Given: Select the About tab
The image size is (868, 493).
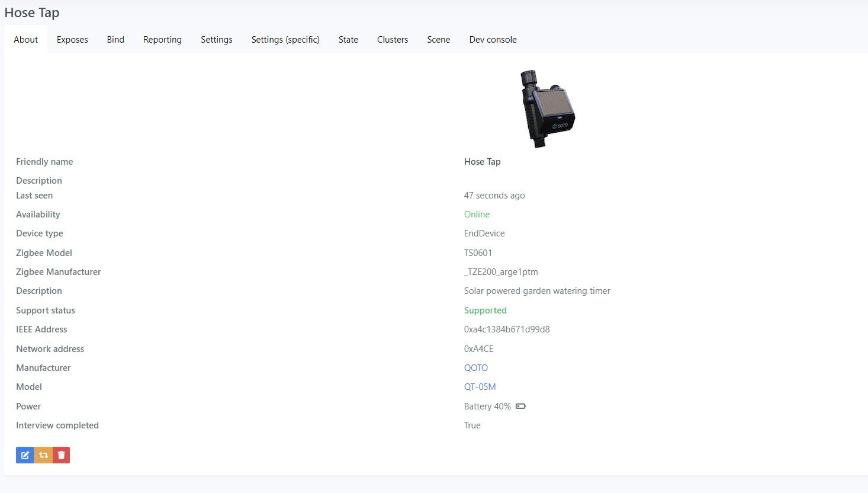Looking at the screenshot, I should 25,40.
